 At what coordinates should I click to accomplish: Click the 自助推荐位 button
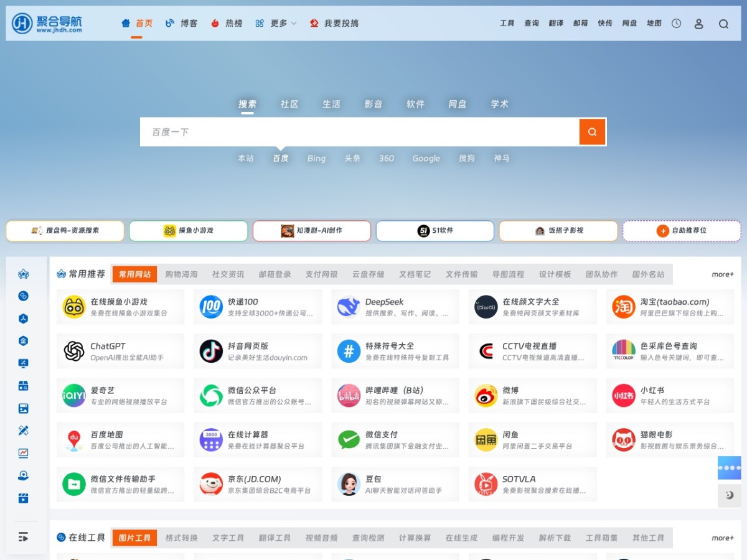[682, 231]
